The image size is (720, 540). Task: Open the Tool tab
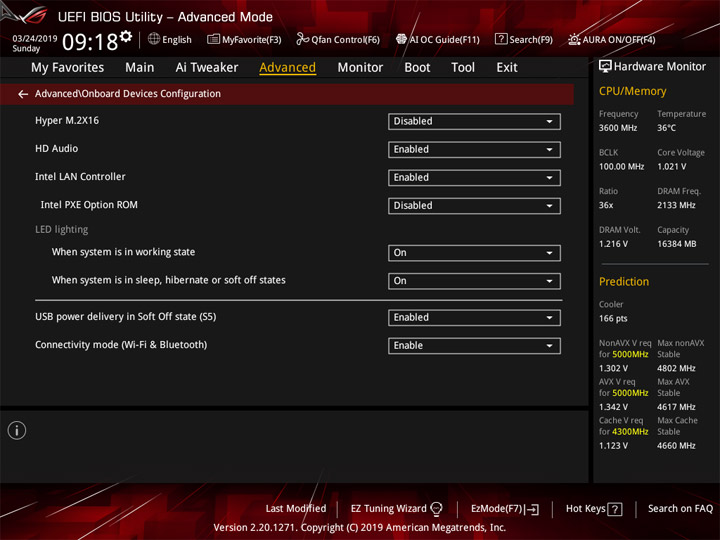click(x=463, y=68)
